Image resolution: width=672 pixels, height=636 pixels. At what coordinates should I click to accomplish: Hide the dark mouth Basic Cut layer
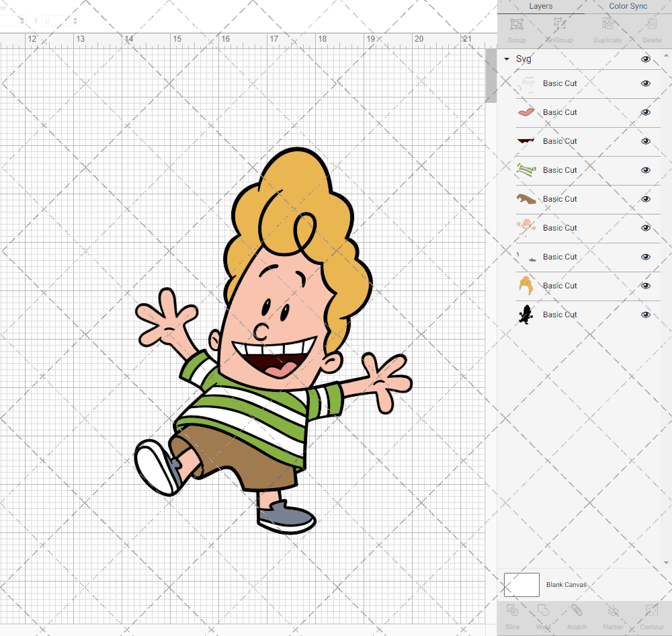[645, 141]
